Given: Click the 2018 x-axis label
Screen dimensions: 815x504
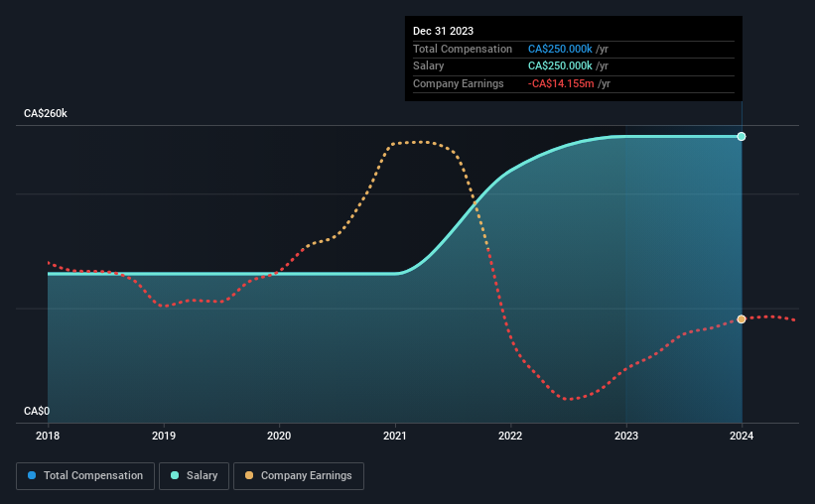Looking at the screenshot, I should point(48,436).
